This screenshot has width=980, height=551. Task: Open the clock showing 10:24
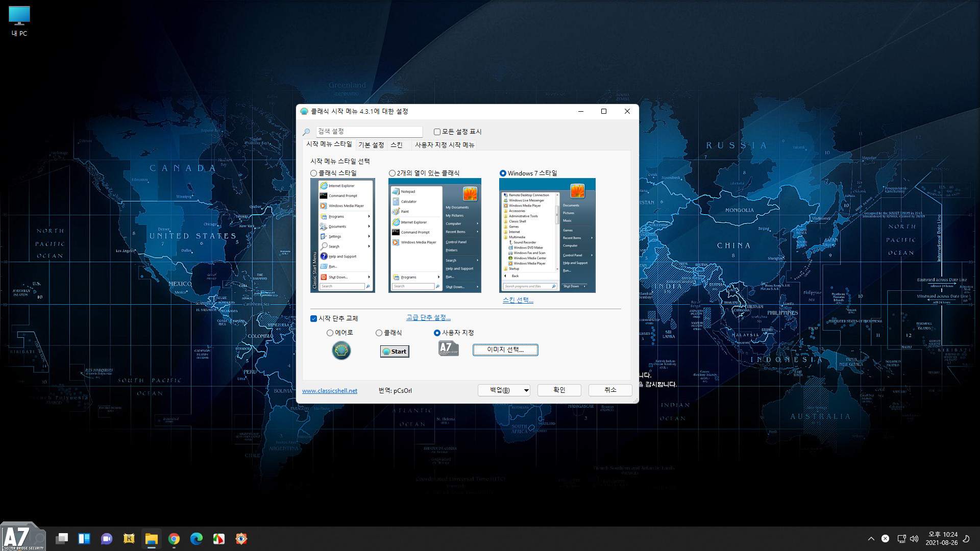click(942, 539)
